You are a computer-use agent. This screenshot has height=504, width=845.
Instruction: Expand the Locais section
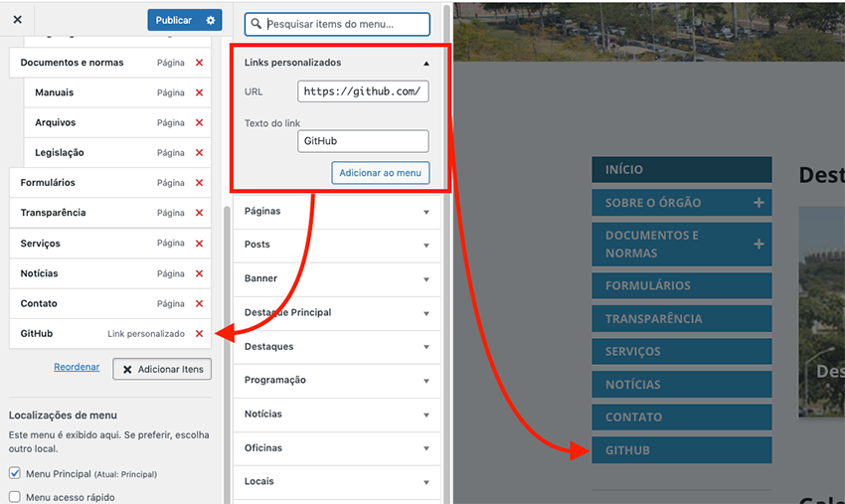pyautogui.click(x=337, y=482)
